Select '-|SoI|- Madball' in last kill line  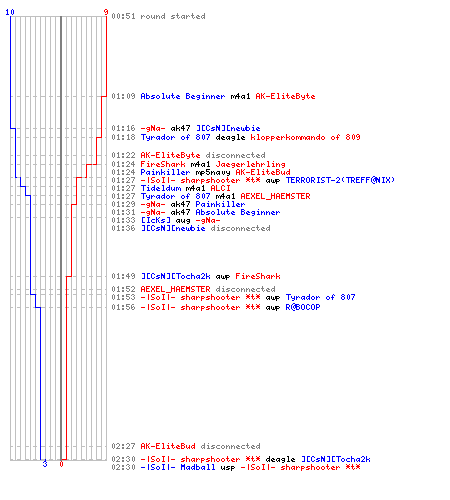(x=178, y=467)
